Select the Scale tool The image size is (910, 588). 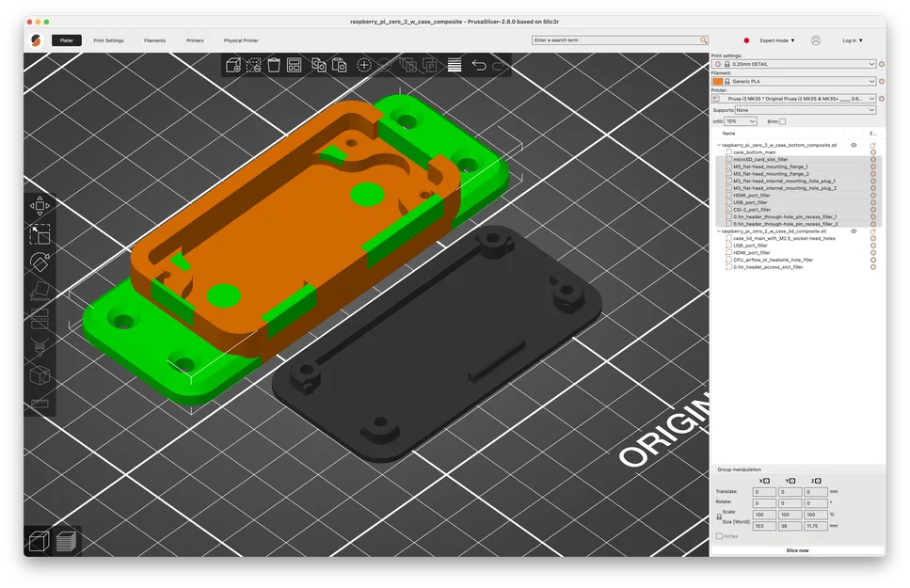pos(40,235)
